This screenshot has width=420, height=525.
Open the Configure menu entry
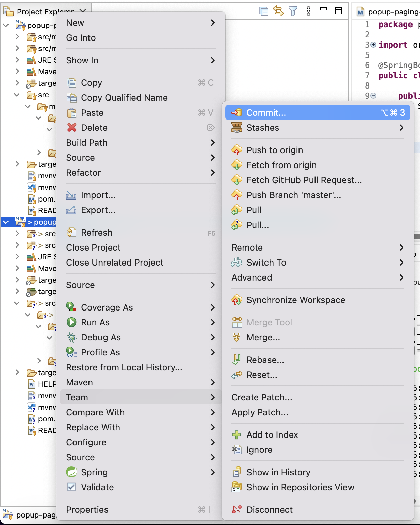point(141,442)
